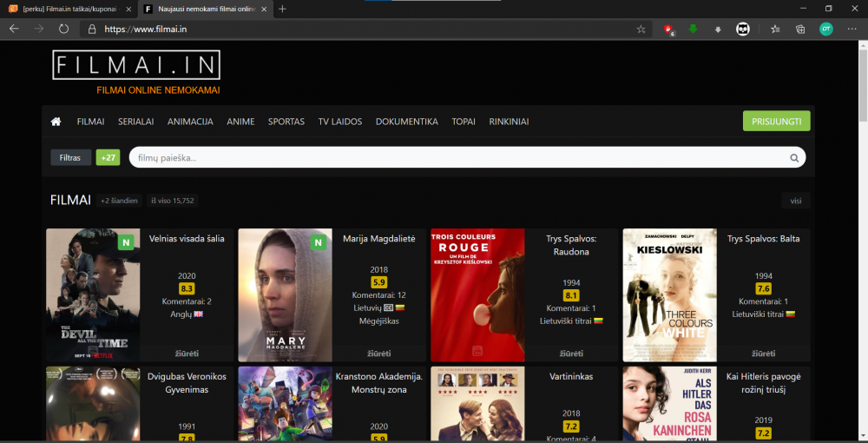
Task: Select the Naujausi nemokami filmai online tab
Action: tap(206, 9)
